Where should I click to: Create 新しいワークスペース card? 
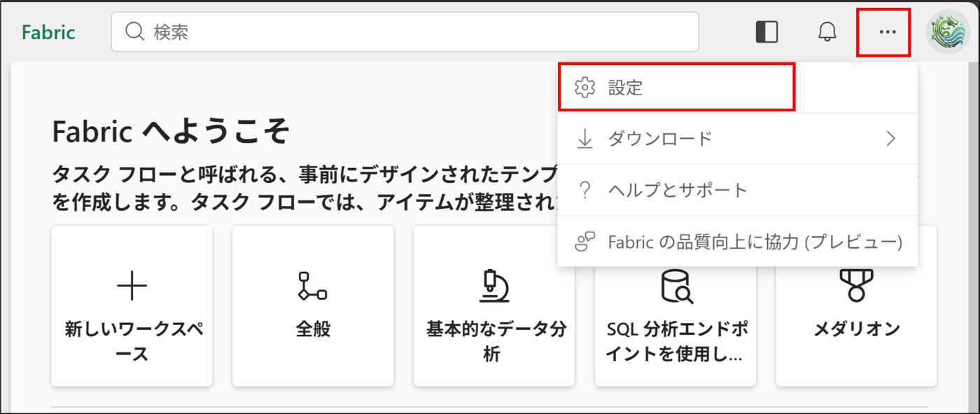click(x=132, y=305)
